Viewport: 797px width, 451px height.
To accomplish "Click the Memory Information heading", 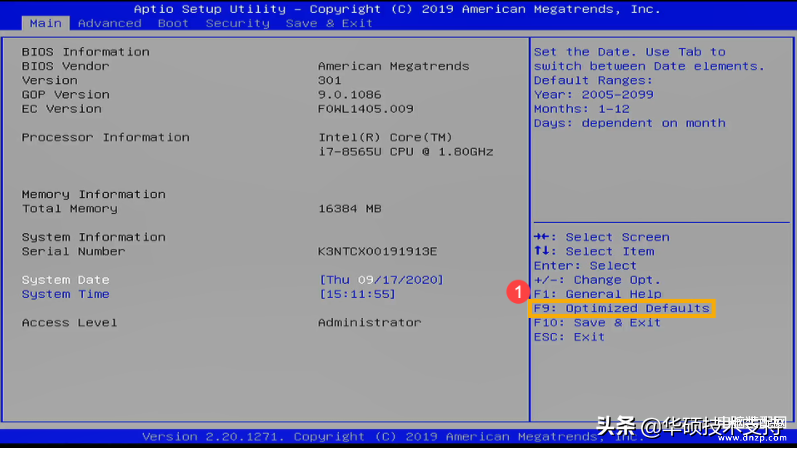I will [94, 194].
